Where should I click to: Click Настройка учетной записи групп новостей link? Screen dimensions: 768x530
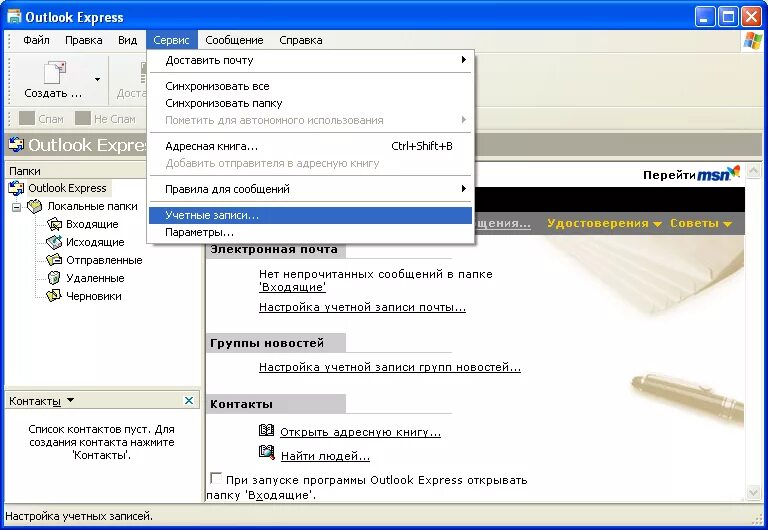point(390,367)
